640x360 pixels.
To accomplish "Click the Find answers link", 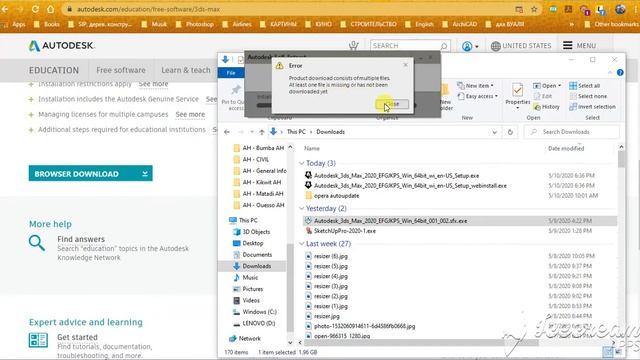I will pos(81,239).
